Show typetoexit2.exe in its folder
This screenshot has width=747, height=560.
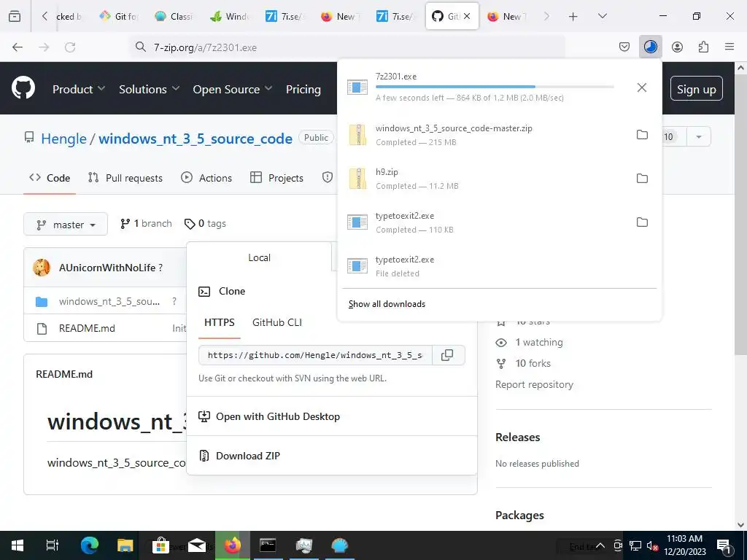tap(642, 222)
